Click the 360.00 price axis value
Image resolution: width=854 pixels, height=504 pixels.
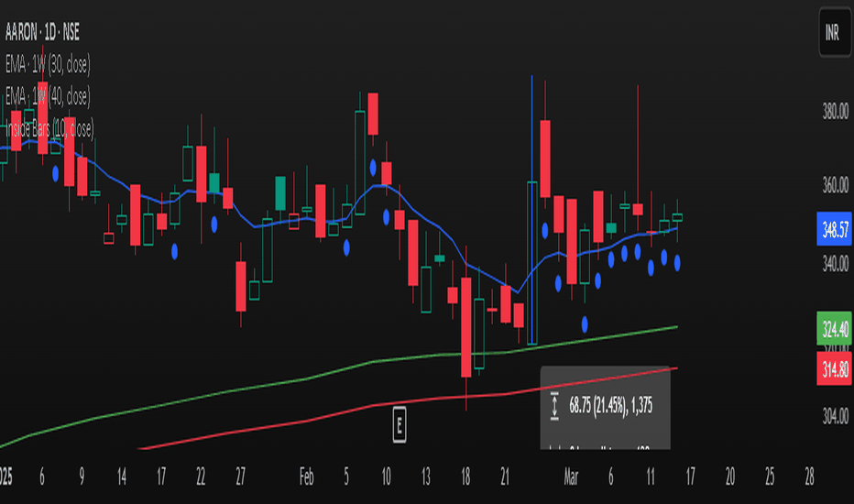(835, 185)
